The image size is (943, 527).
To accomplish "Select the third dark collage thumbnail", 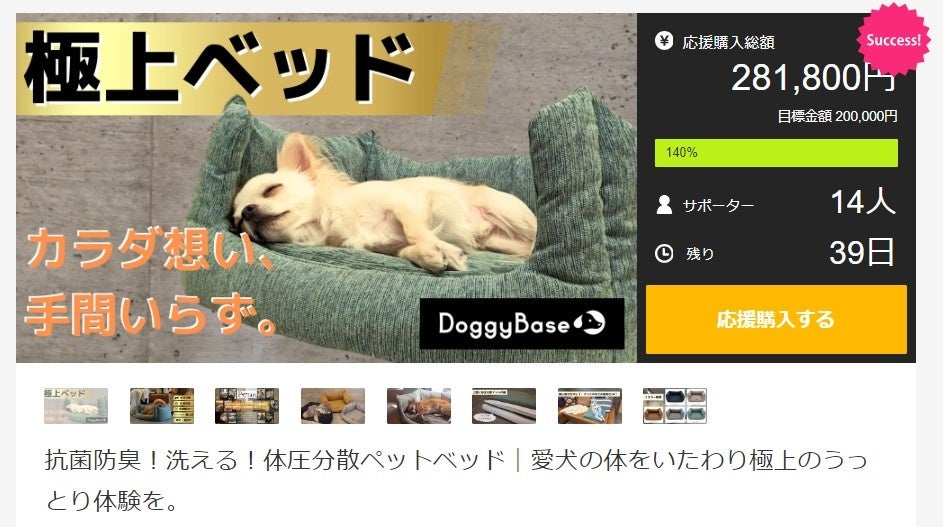I will pos(247,405).
